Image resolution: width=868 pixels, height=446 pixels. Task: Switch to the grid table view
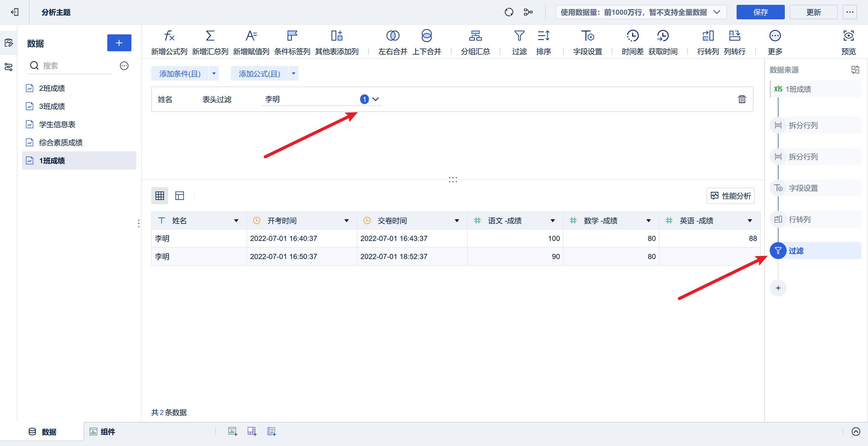[x=160, y=196]
